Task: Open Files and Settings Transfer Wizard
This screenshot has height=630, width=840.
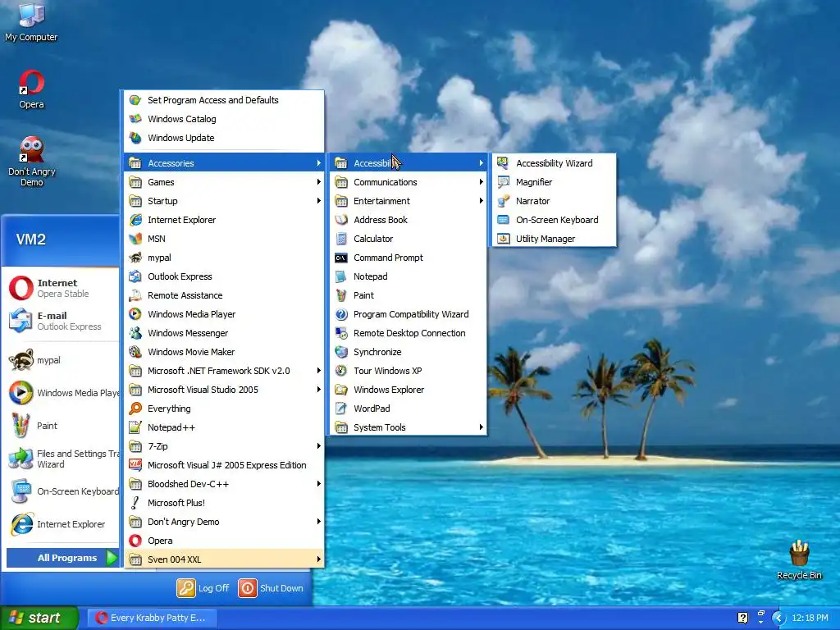Action: 62,459
